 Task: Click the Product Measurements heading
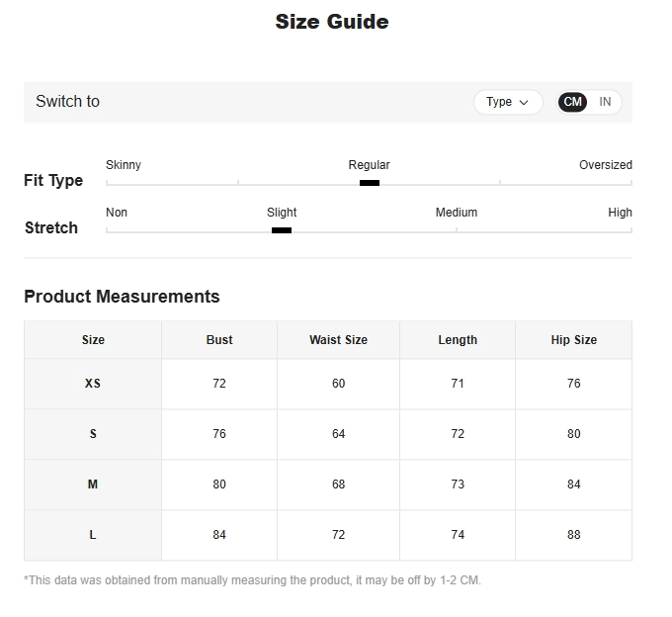(122, 297)
